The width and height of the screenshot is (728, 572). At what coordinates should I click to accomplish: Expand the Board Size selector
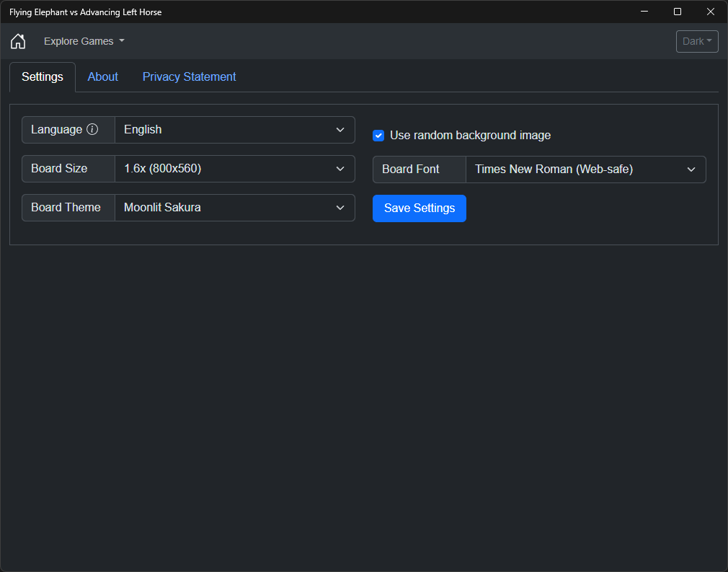(235, 169)
